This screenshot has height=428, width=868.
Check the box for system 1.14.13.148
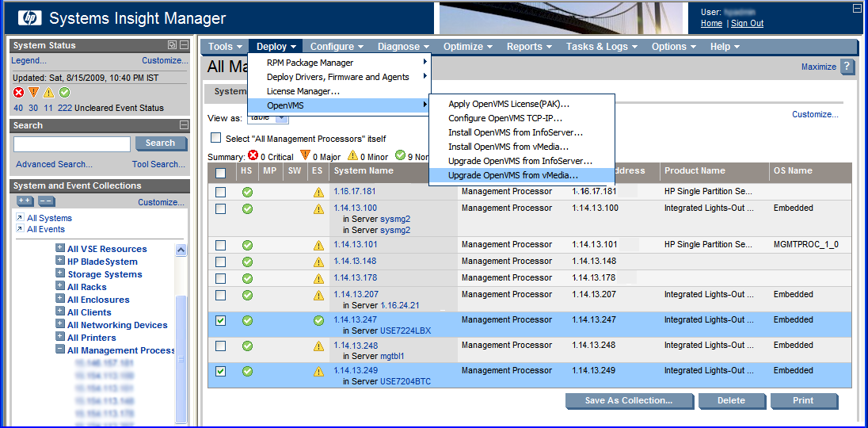tap(220, 262)
